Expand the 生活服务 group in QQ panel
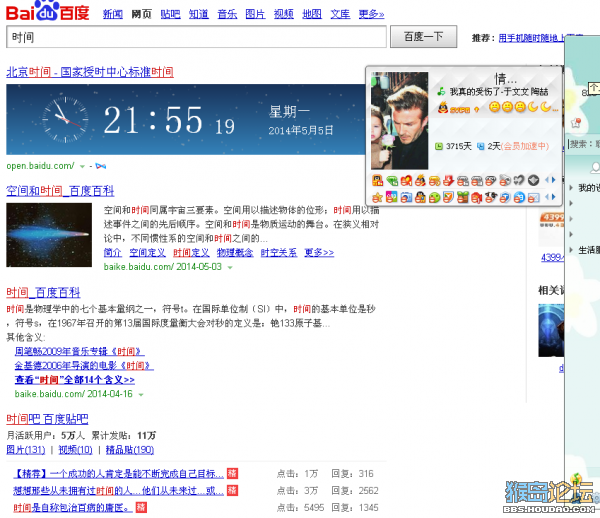 point(571,250)
